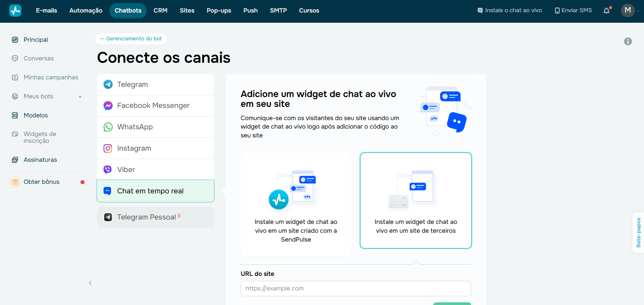Open the M account avatar menu
Screen dimensions: 644x305
pyautogui.click(x=628, y=11)
